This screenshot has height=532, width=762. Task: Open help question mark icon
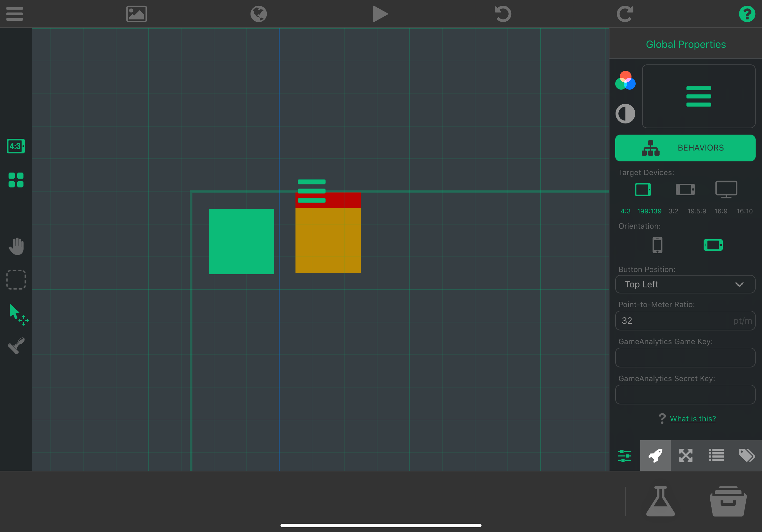click(747, 14)
